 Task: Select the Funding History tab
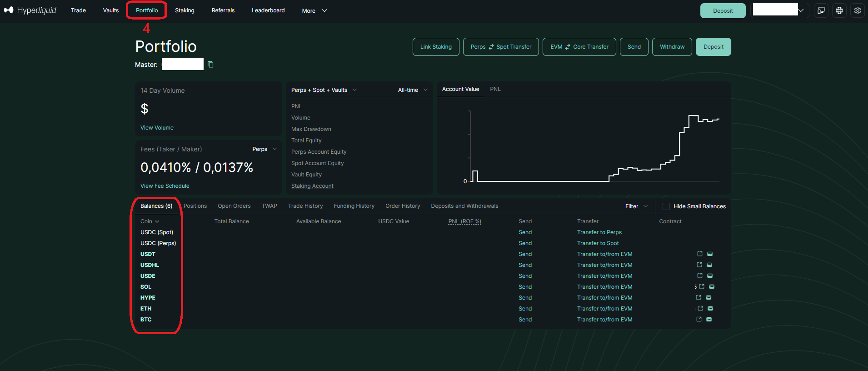pyautogui.click(x=354, y=206)
